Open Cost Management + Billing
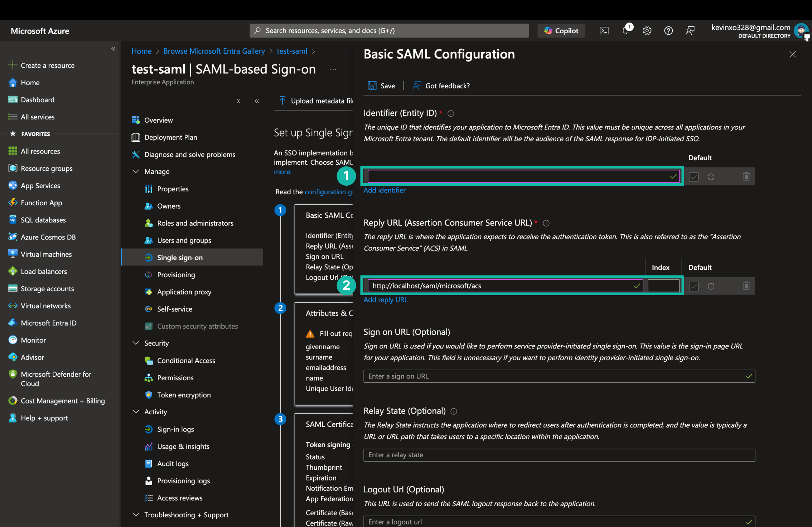 (x=63, y=401)
